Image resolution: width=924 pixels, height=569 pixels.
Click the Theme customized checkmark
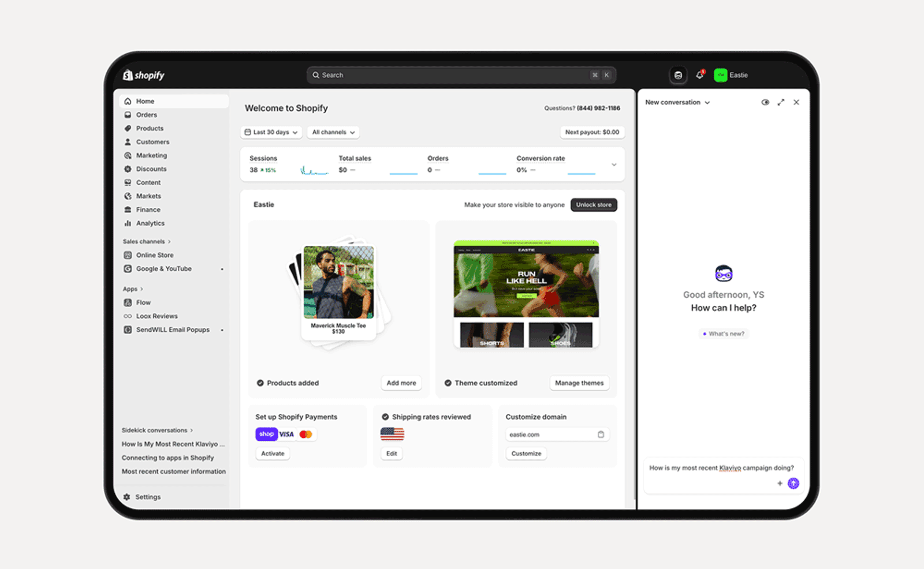(x=448, y=383)
